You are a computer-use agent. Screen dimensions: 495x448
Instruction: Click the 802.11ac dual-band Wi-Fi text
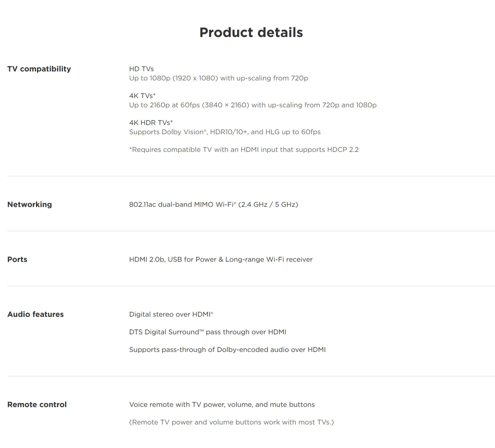[x=213, y=204]
